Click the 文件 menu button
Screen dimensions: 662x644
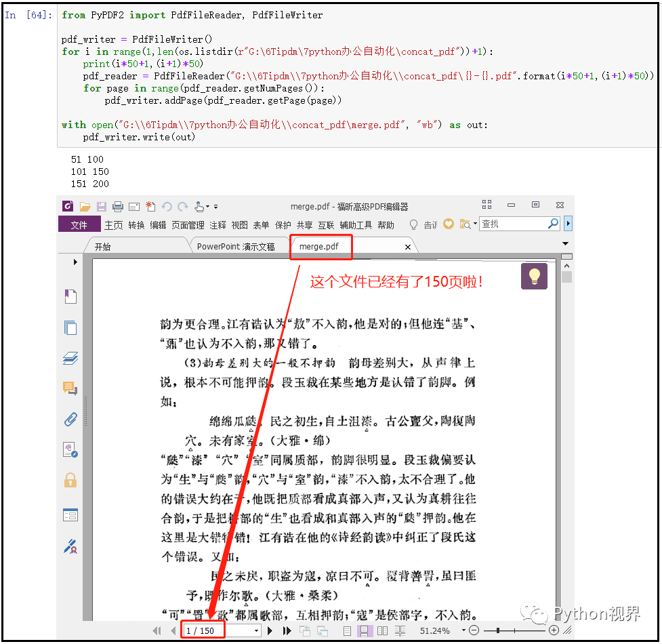click(x=80, y=224)
